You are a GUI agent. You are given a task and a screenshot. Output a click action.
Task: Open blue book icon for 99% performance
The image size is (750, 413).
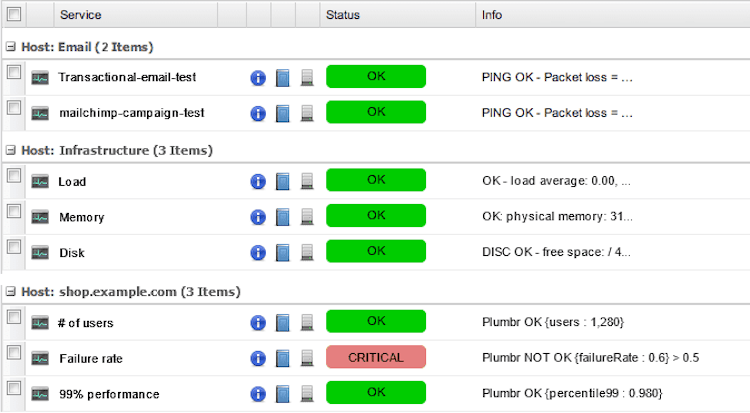point(283,394)
